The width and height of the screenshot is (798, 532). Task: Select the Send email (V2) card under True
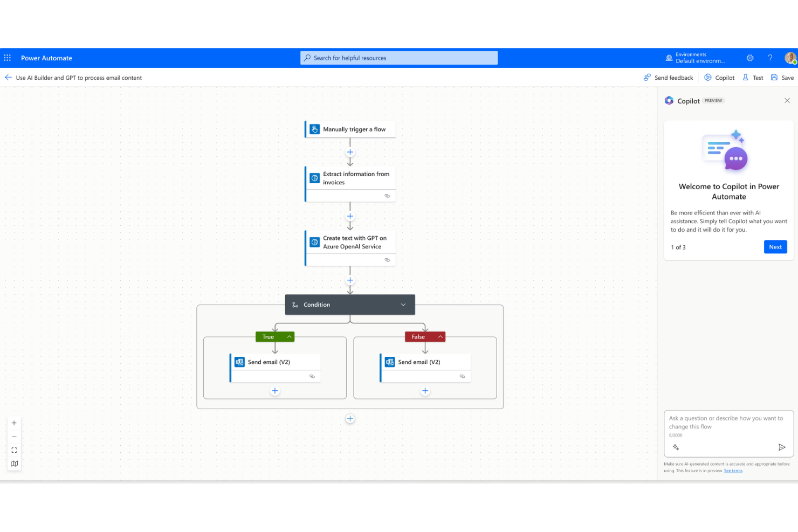coord(275,368)
